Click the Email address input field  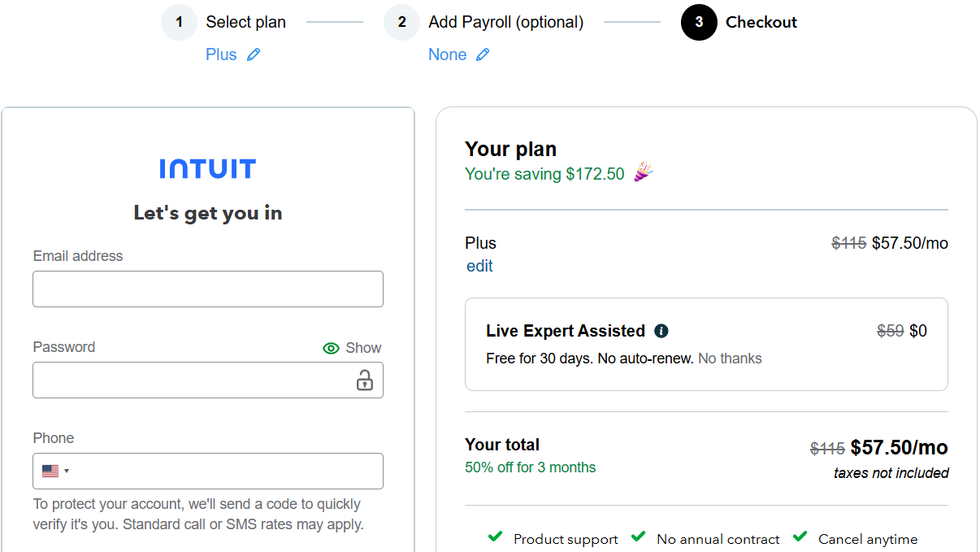[x=207, y=289]
